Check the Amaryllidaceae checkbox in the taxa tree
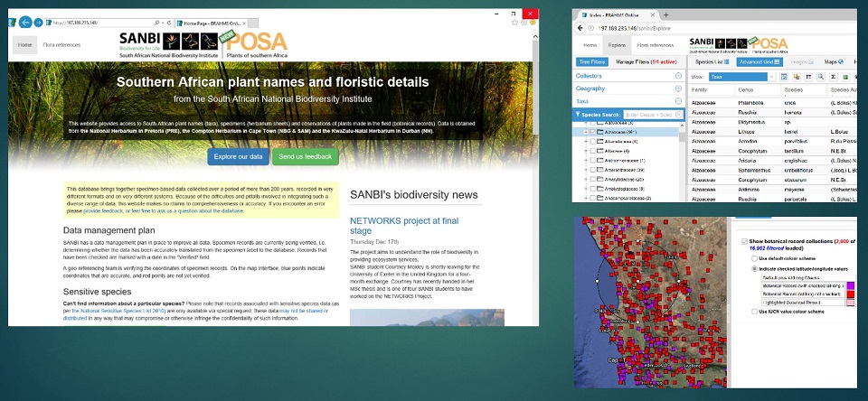 pos(593,179)
